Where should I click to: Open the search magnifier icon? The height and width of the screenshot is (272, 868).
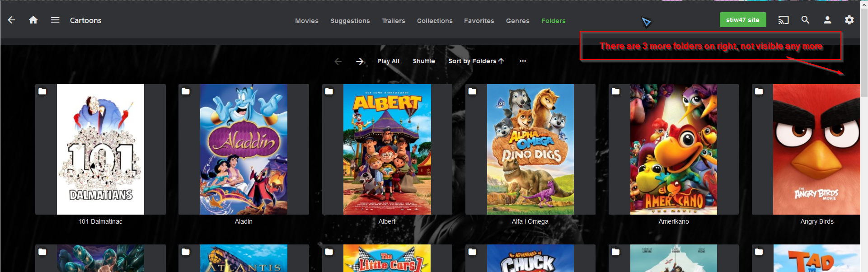point(805,20)
